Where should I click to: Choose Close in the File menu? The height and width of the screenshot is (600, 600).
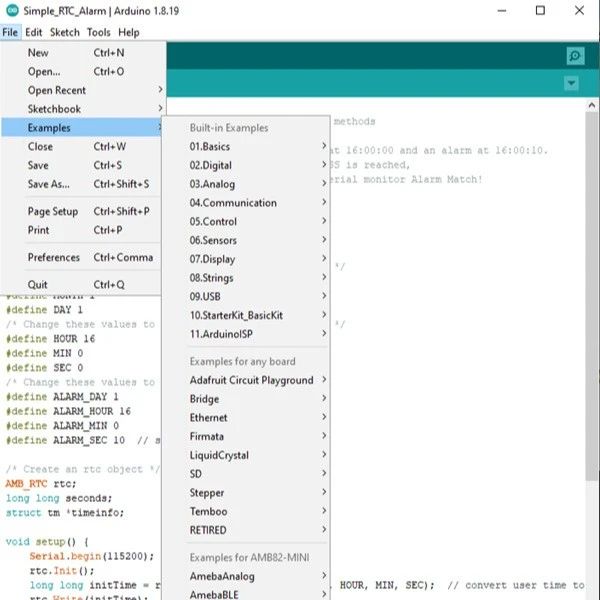82,147
